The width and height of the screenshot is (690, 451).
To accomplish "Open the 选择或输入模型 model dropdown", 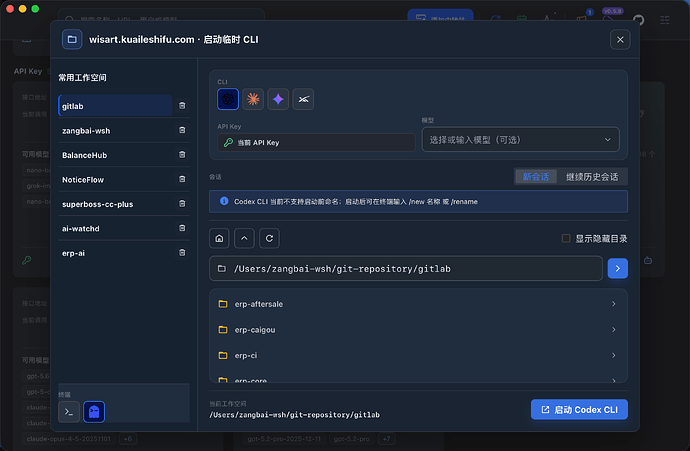I will tap(521, 139).
